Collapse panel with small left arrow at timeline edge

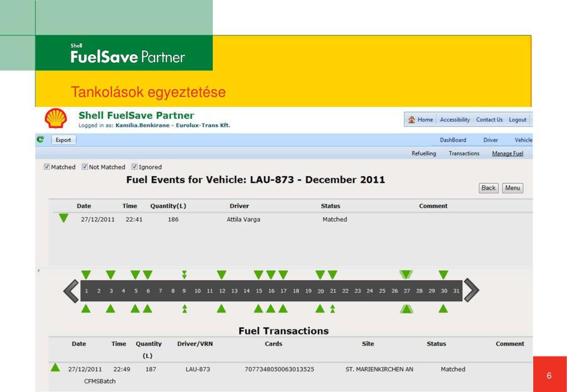[38, 270]
